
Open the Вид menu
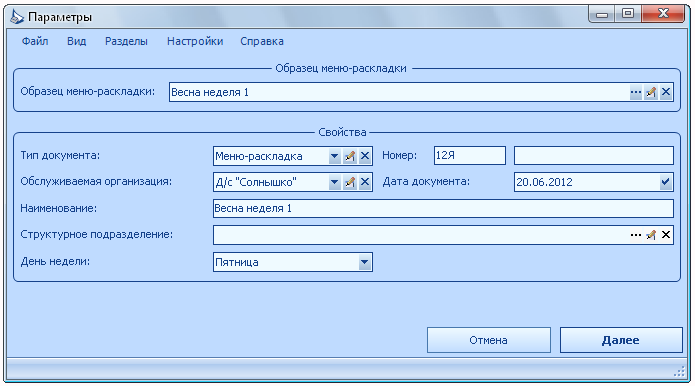point(77,41)
